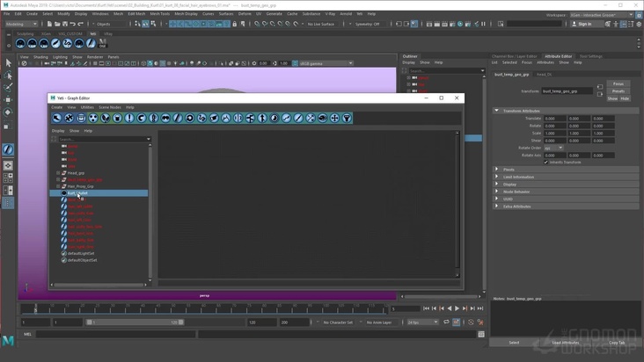
Task: Open Scene Nodes menu in Yeti Graph Editor
Action: pyautogui.click(x=110, y=107)
